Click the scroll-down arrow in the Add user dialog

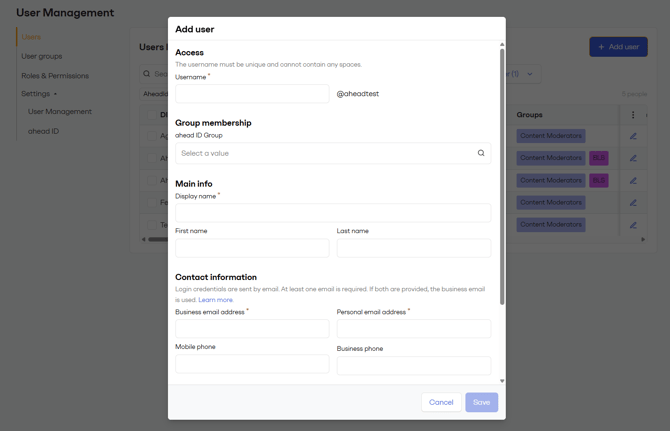coord(502,381)
